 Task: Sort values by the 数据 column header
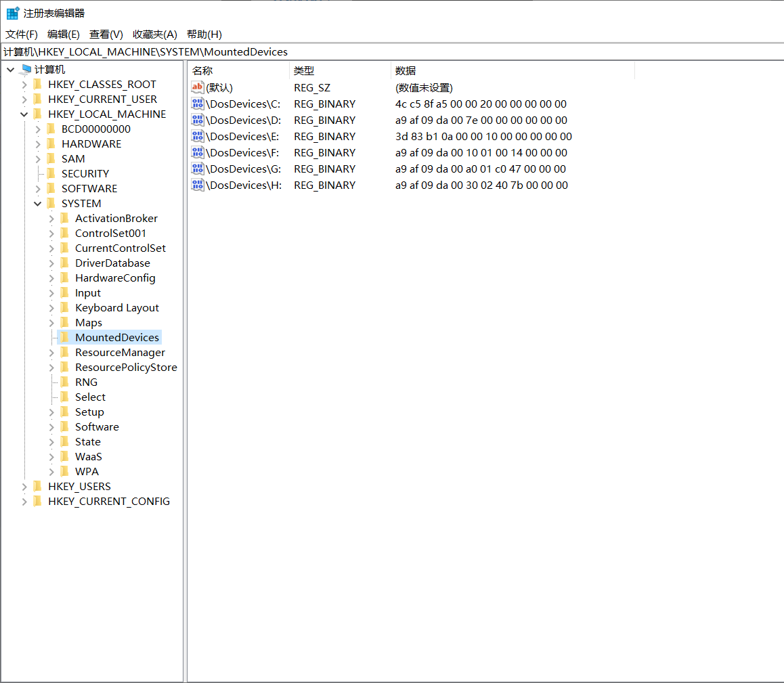point(513,70)
